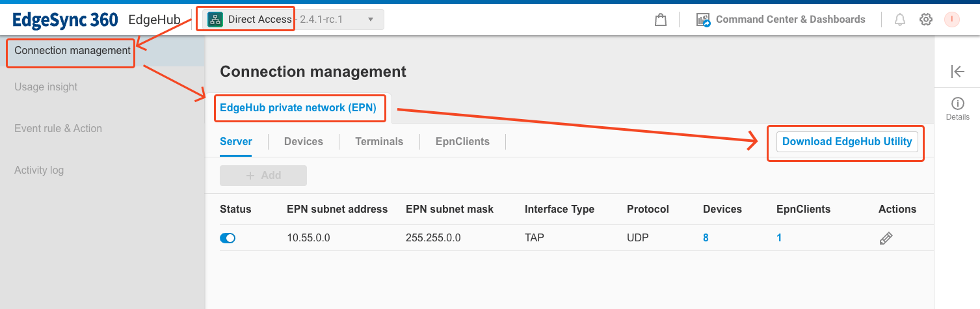The width and height of the screenshot is (980, 309).
Task: Click the Command Center dashboard icon
Action: 703,20
